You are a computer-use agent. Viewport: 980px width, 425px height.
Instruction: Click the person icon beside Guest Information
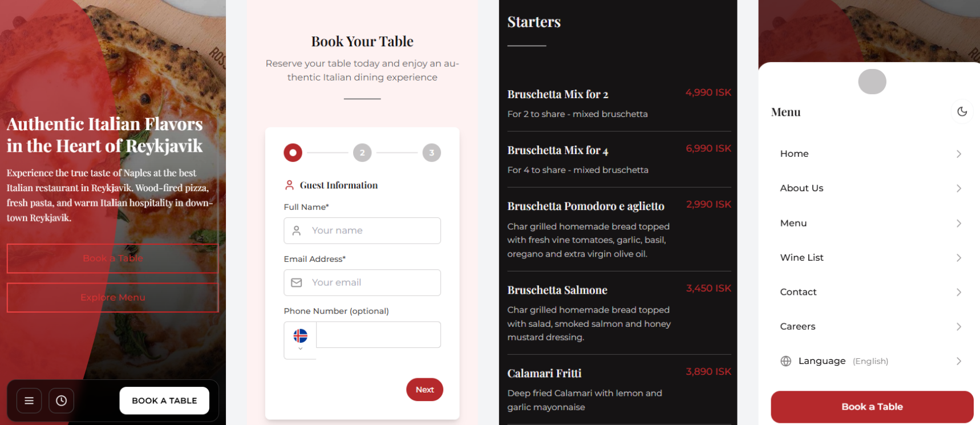click(x=288, y=185)
